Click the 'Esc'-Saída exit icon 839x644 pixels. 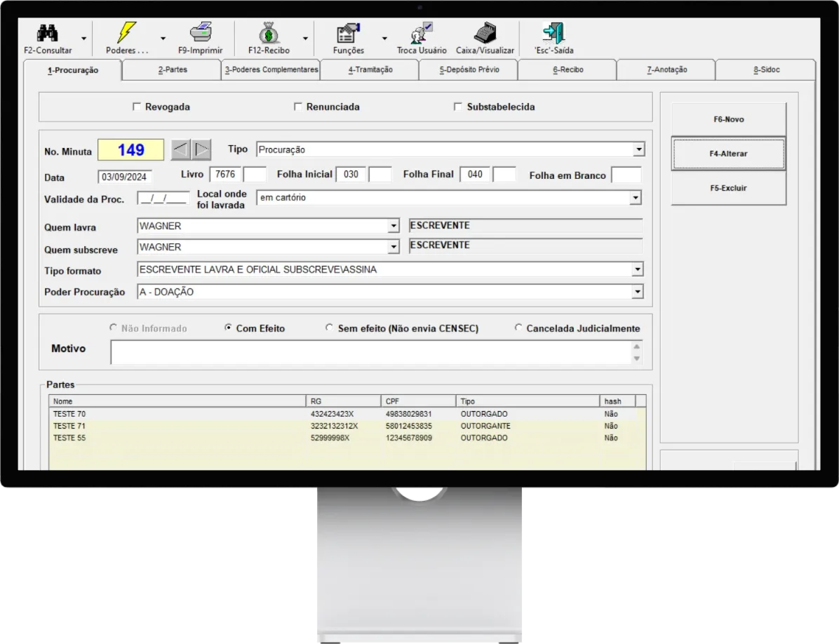point(553,34)
